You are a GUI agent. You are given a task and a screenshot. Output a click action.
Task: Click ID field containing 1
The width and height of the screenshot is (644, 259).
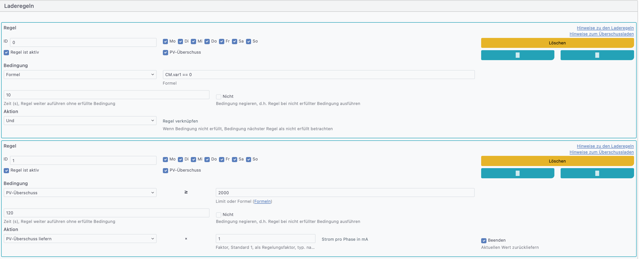83,161
